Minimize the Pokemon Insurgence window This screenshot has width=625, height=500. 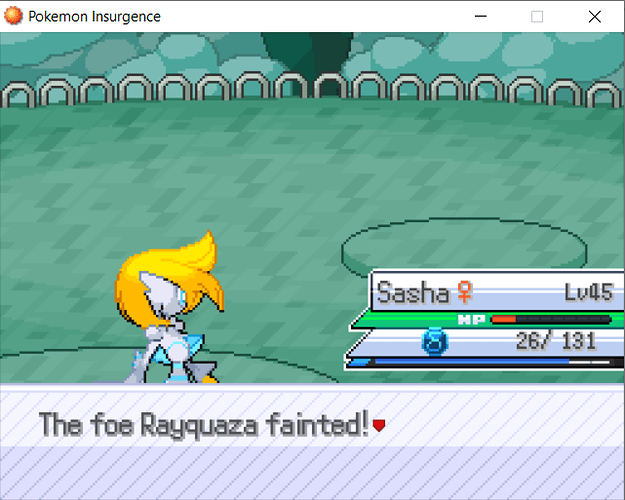point(481,16)
